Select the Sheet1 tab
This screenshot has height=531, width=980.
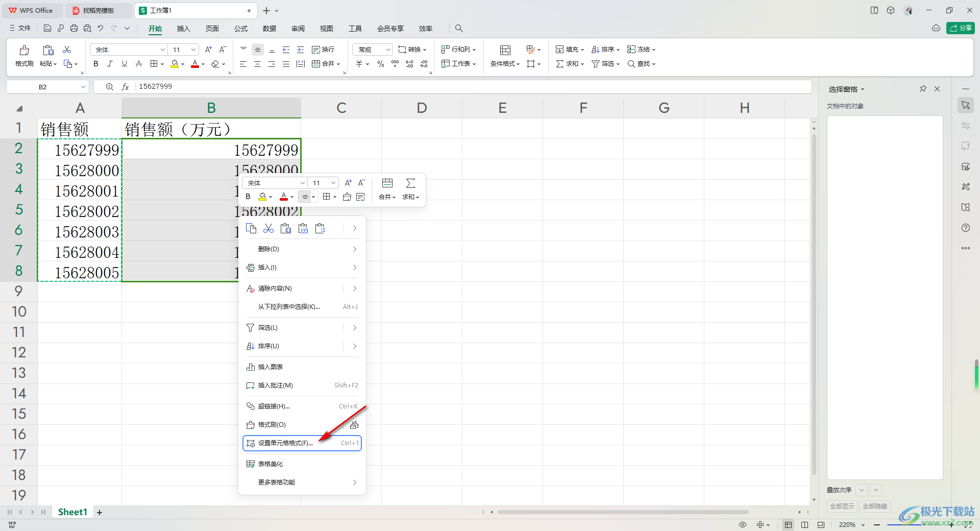pyautogui.click(x=72, y=512)
